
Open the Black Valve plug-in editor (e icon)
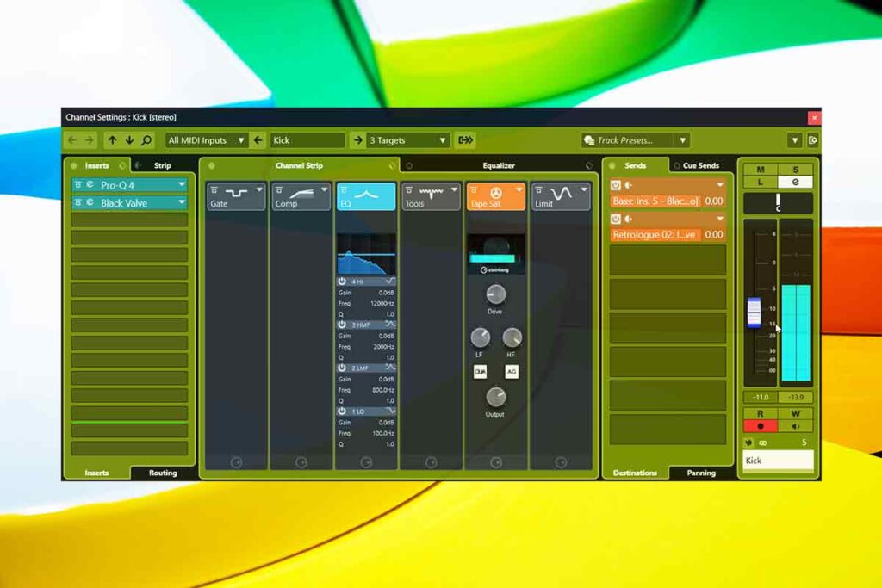click(90, 202)
